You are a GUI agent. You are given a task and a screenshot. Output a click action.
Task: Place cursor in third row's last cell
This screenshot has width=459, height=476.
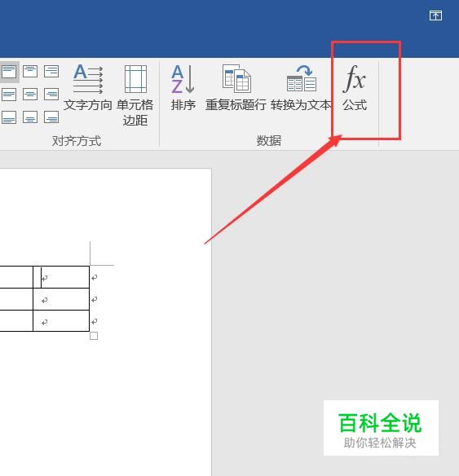click(x=61, y=320)
